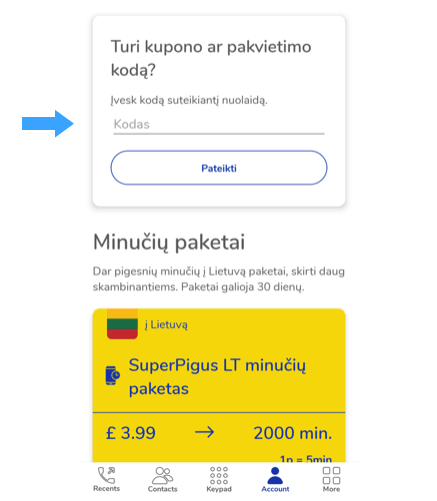The height and width of the screenshot is (501, 437).
Task: Click the arrow between price and minutes
Action: 205,433
